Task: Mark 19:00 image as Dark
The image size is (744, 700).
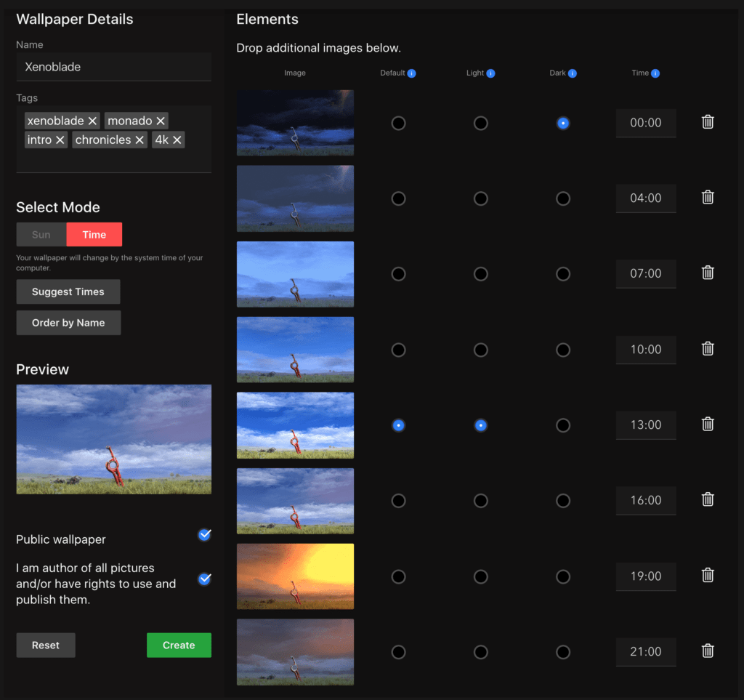Action: 563,576
